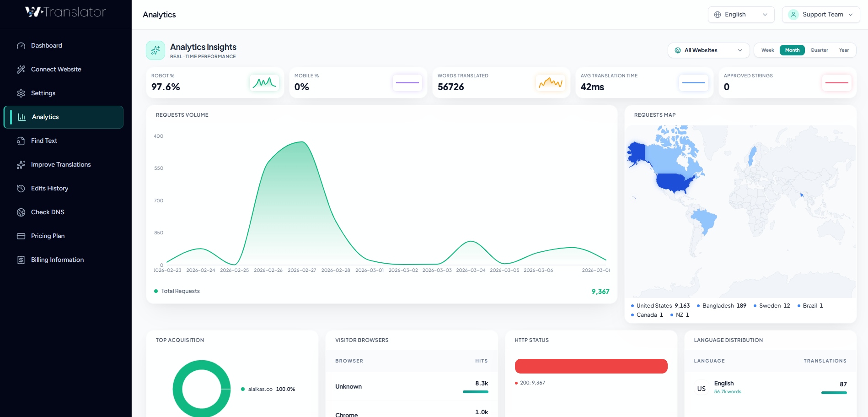Switch to the Analytics section

click(x=45, y=117)
